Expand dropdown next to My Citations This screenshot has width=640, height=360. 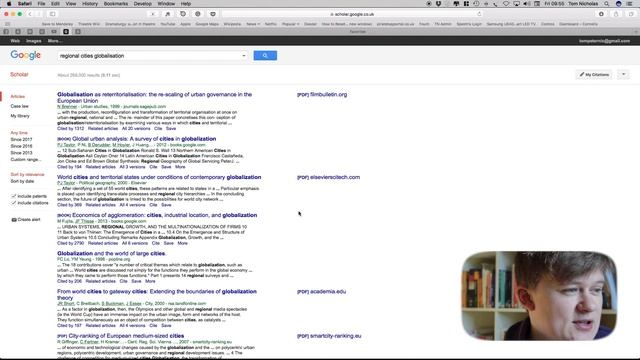624,75
